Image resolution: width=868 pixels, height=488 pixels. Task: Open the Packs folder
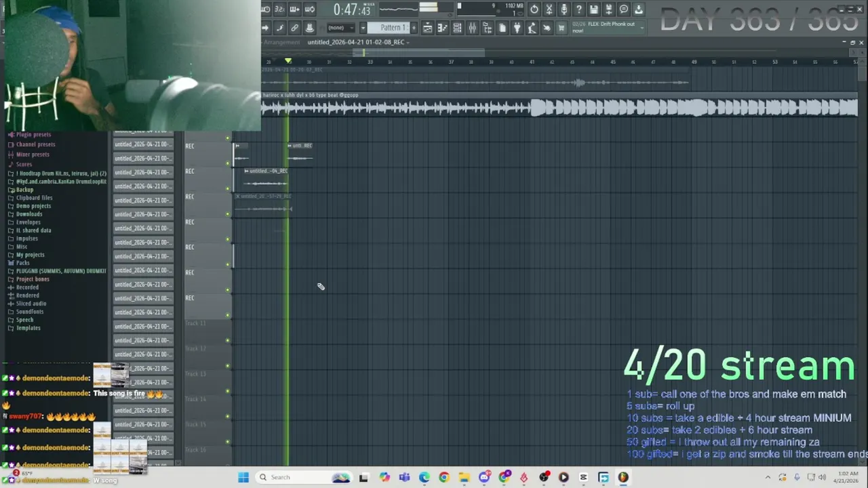pyautogui.click(x=23, y=263)
